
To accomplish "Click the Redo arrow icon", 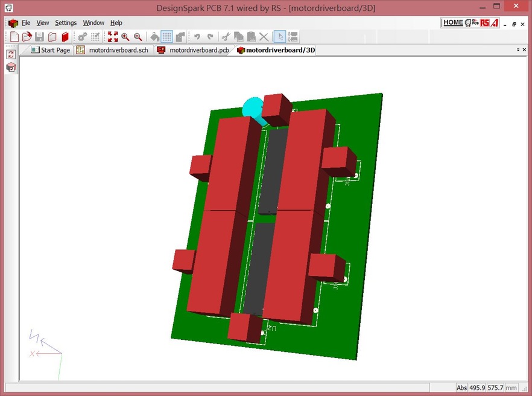I will tap(210, 37).
